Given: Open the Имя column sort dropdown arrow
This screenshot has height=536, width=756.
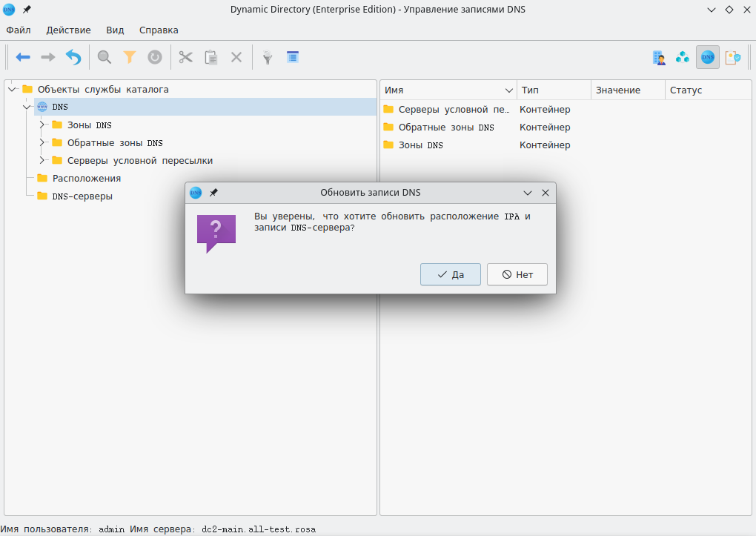Looking at the screenshot, I should point(509,90).
